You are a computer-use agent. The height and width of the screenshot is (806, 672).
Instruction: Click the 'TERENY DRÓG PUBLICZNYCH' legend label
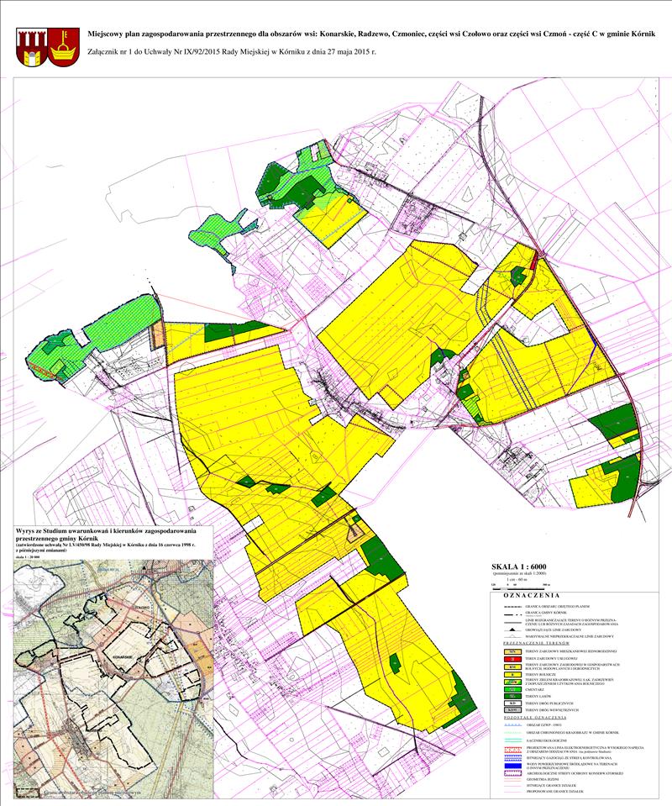pos(549,703)
